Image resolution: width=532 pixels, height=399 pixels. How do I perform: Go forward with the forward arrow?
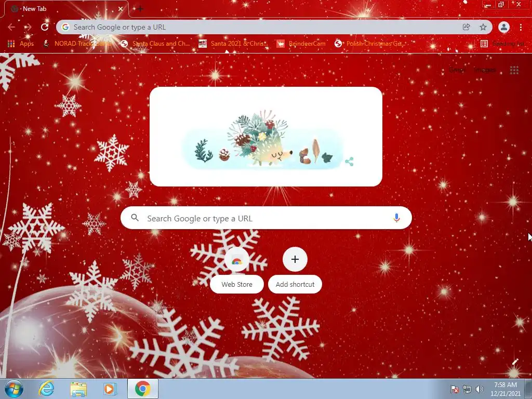coord(28,27)
